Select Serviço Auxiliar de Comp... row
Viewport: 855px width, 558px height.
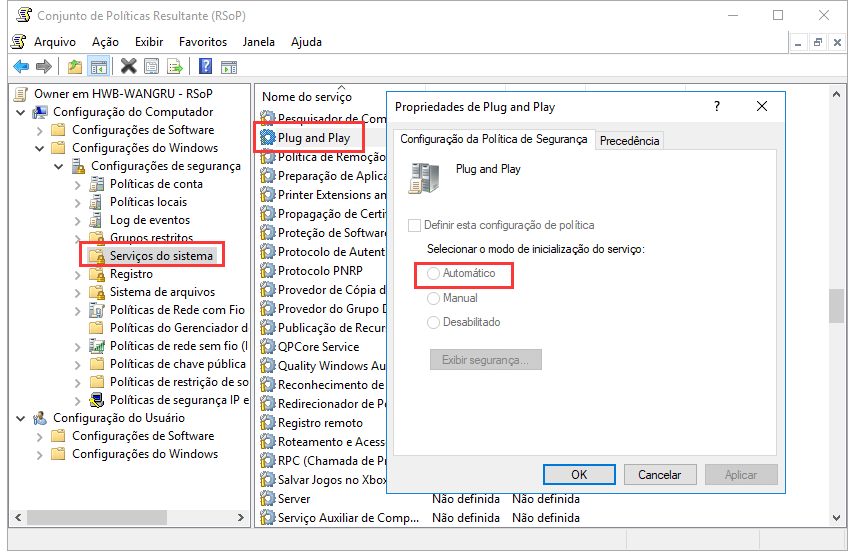tap(348, 518)
